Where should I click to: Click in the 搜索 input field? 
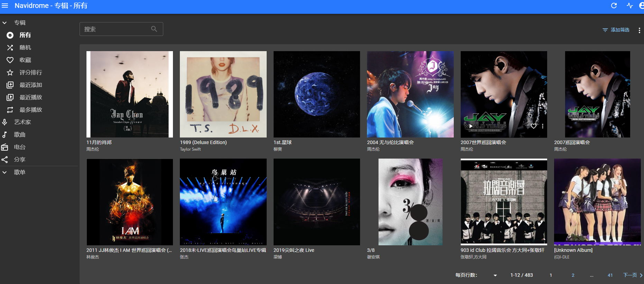pyautogui.click(x=116, y=29)
